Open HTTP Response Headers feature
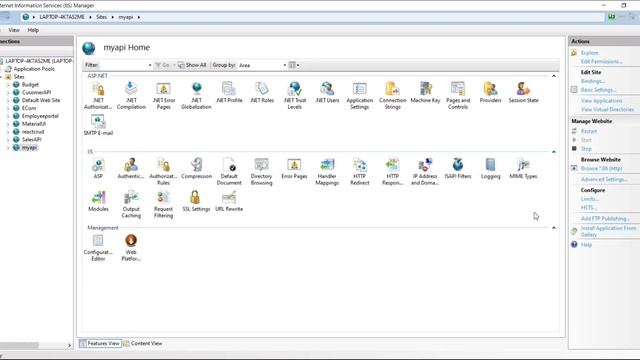640x360 pixels. (x=392, y=171)
